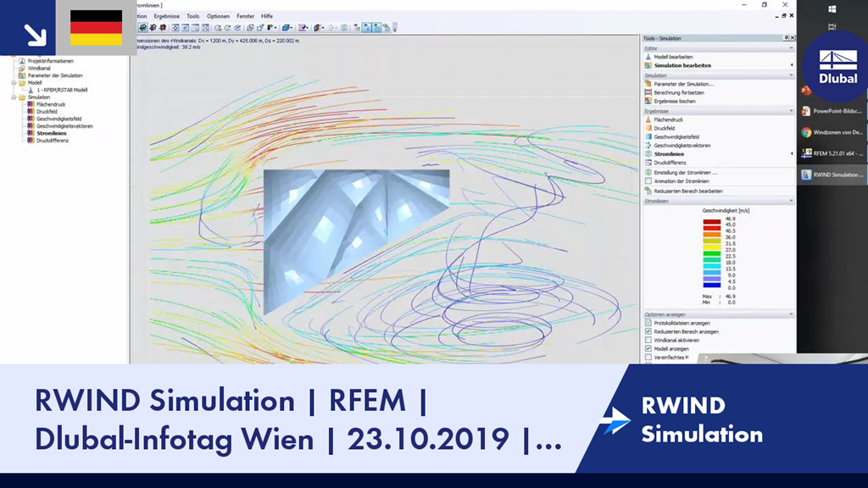
Task: Open the Fenster menu
Action: pos(245,16)
